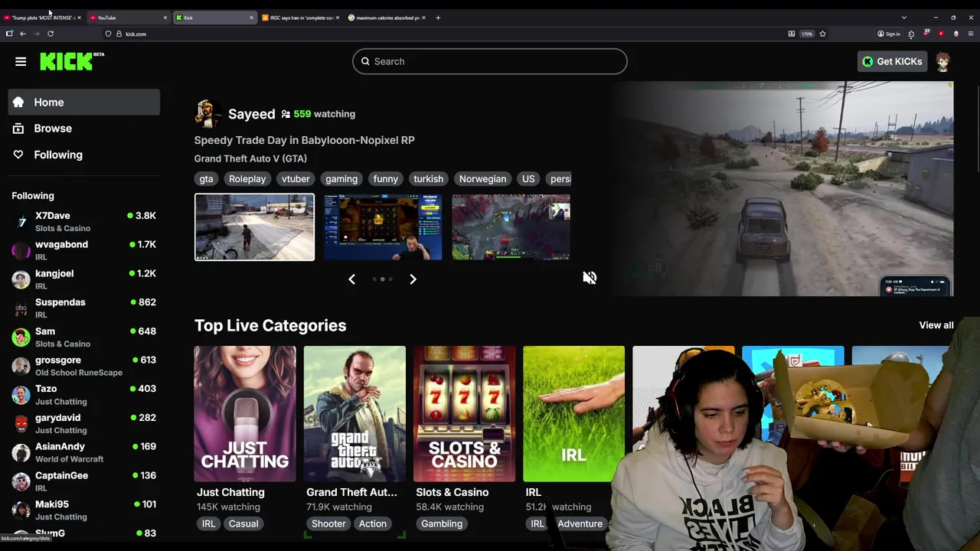This screenshot has width=980, height=551.
Task: Select the Norwegian tag
Action: tap(482, 179)
